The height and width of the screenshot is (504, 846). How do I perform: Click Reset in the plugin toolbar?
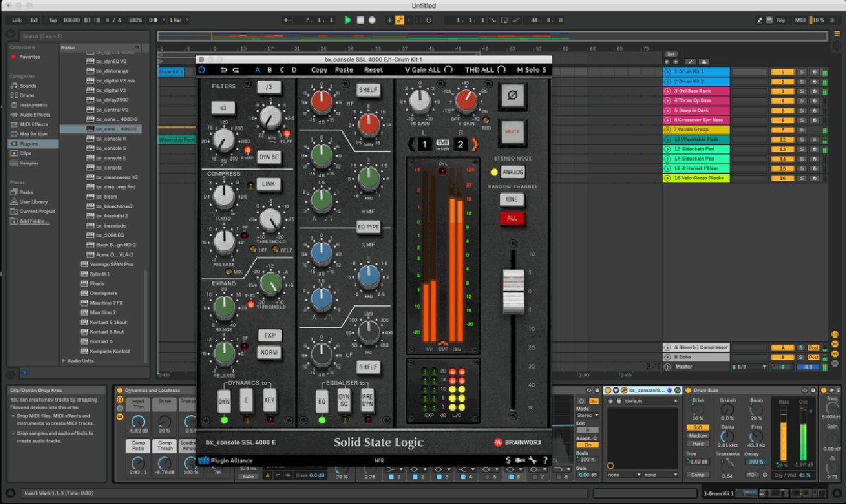click(373, 70)
